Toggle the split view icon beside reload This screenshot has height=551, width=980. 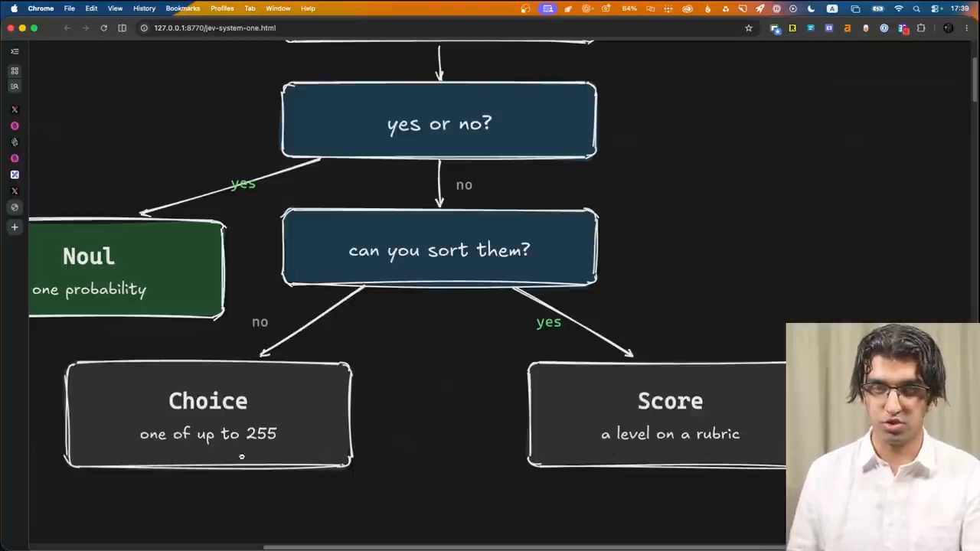[x=122, y=28]
